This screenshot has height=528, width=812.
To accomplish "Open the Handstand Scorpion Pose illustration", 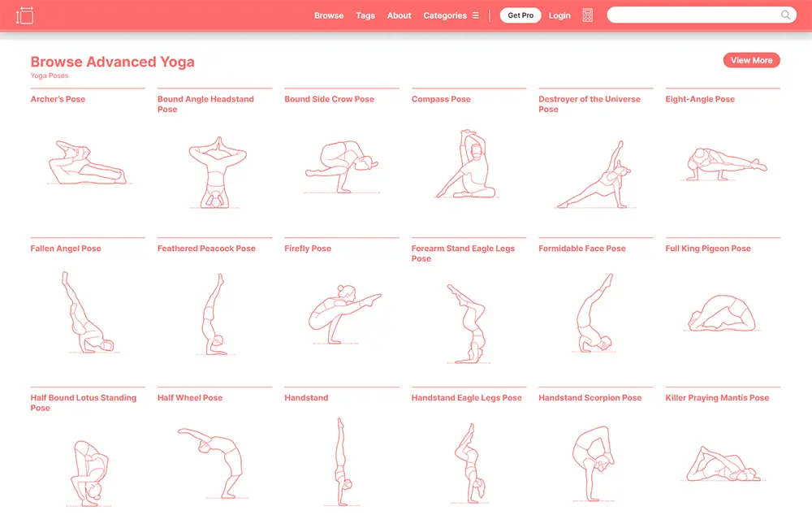I will pyautogui.click(x=594, y=464).
